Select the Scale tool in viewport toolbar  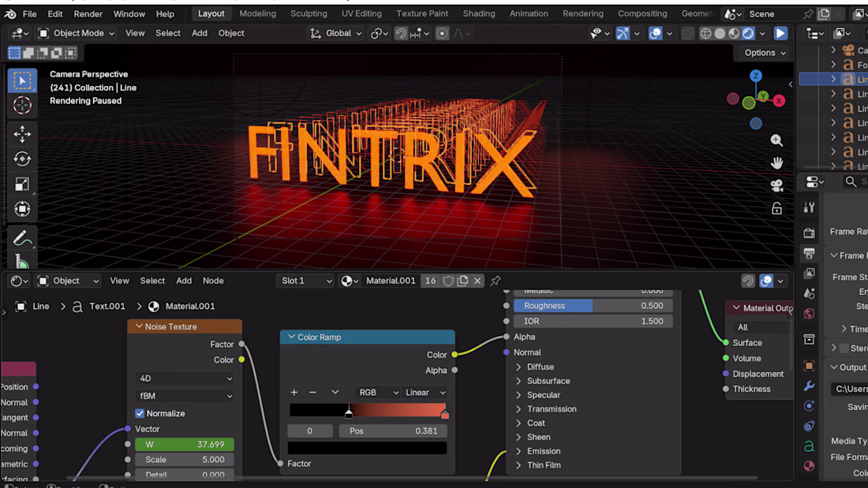(22, 184)
